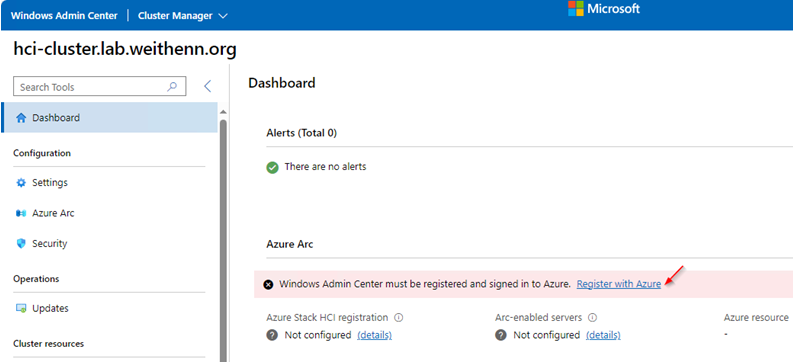The height and width of the screenshot is (364, 793).
Task: Click the sidebar scrollbar up arrow
Action: tap(223, 112)
